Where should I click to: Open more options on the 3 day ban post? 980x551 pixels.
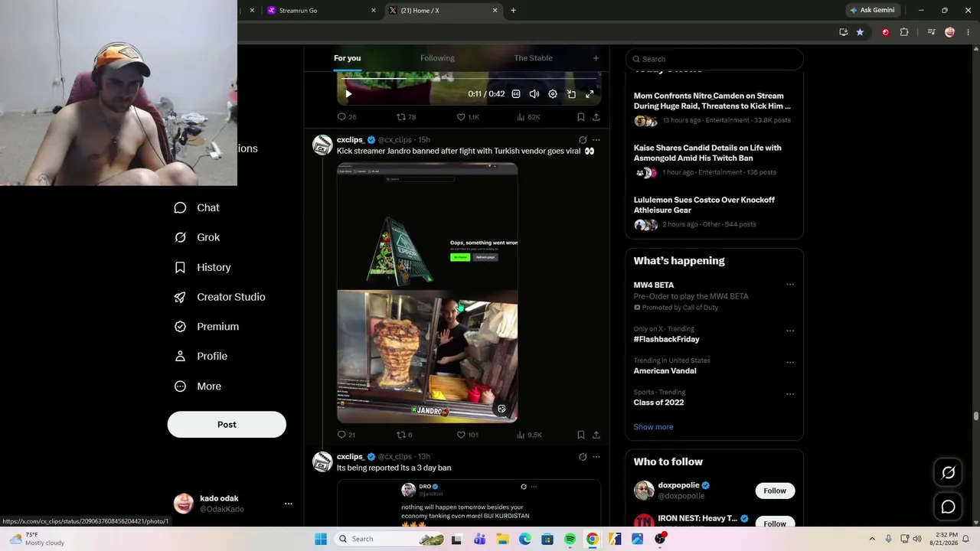[x=596, y=457]
